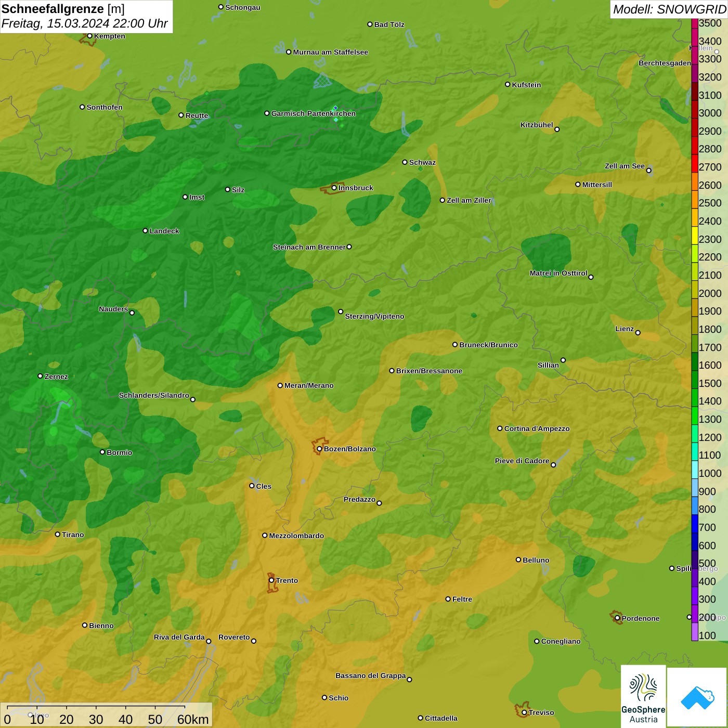Click the Bad Tölz marker
This screenshot has width=728, height=728.
[370, 24]
